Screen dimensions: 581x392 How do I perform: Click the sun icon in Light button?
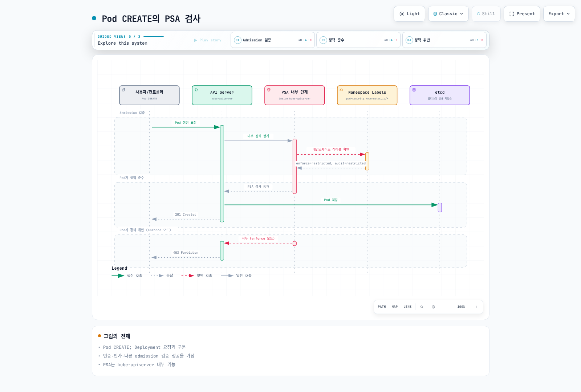402,14
